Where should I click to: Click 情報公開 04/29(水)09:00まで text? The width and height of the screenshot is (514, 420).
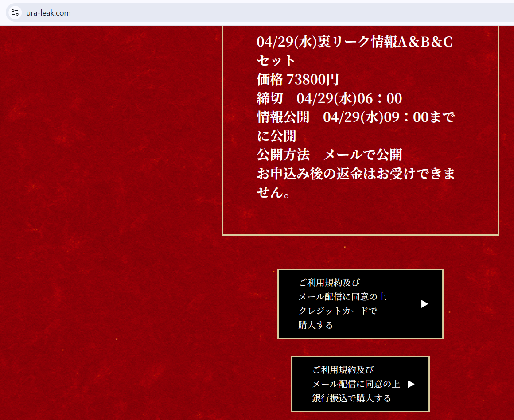click(356, 117)
